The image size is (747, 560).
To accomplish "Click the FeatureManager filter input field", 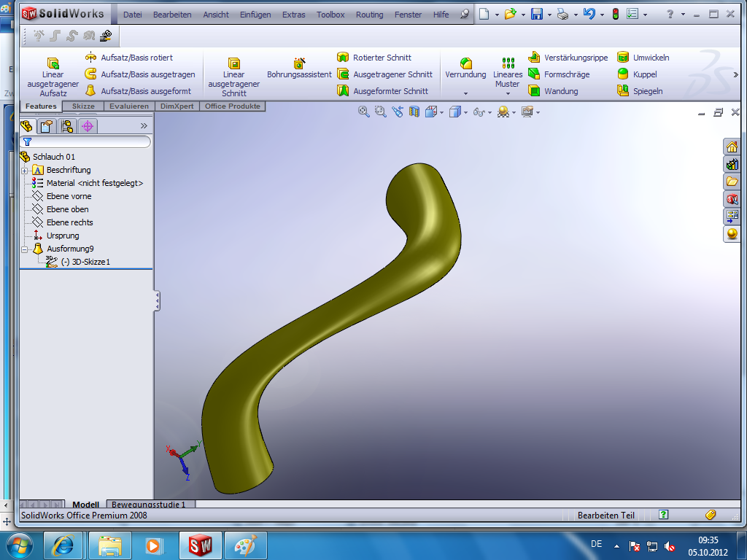I will coord(86,141).
